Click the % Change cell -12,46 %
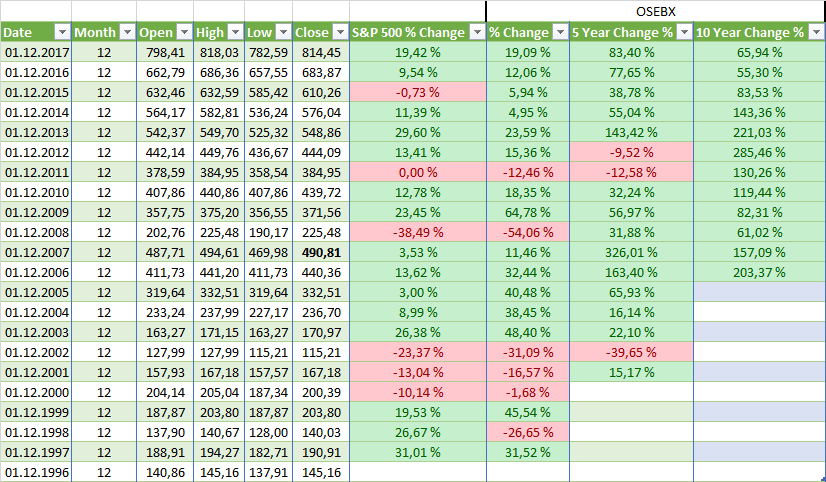Viewport: 826px width, 482px height. 528,173
